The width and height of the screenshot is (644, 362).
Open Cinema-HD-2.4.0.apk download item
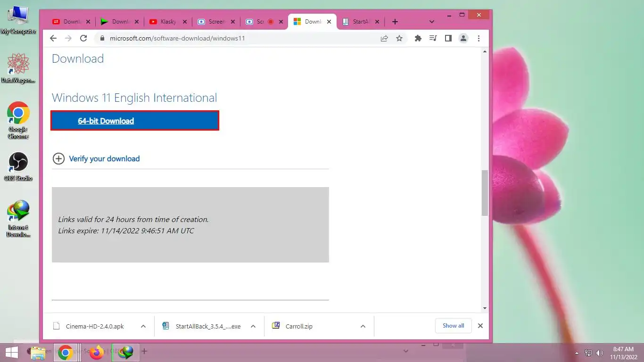95,326
